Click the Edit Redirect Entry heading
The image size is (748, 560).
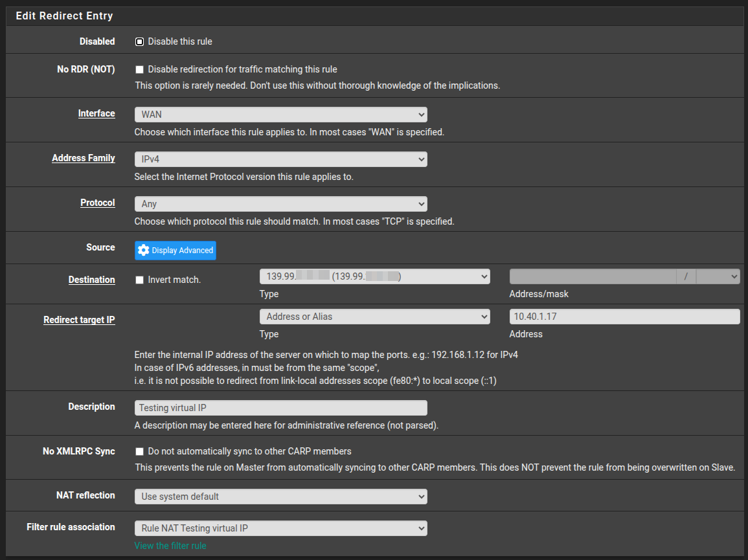tap(64, 16)
